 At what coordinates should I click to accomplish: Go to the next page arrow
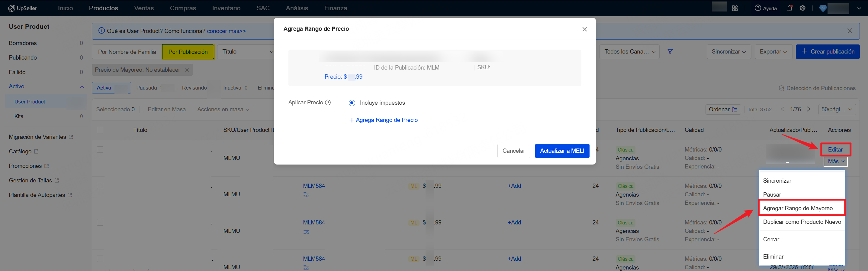pyautogui.click(x=809, y=109)
